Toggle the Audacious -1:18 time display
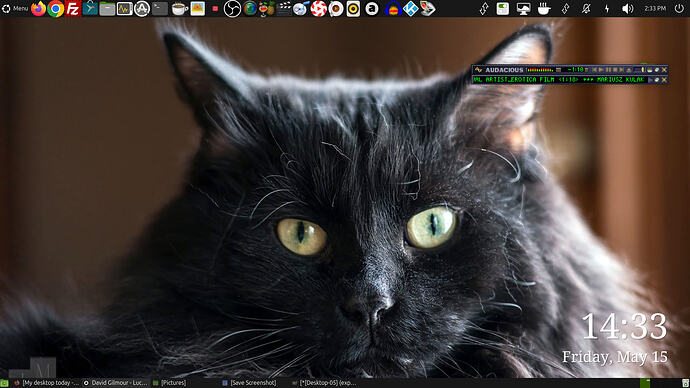690x388 pixels. coord(576,70)
